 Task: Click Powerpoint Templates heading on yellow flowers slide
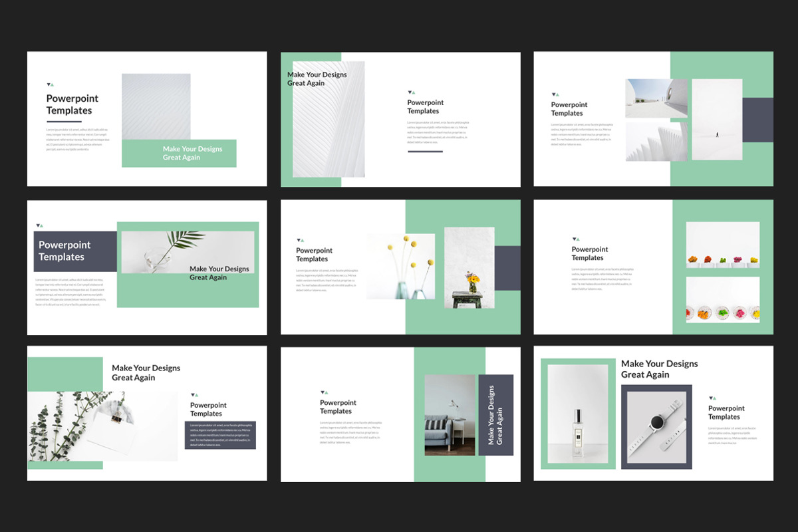(x=314, y=255)
